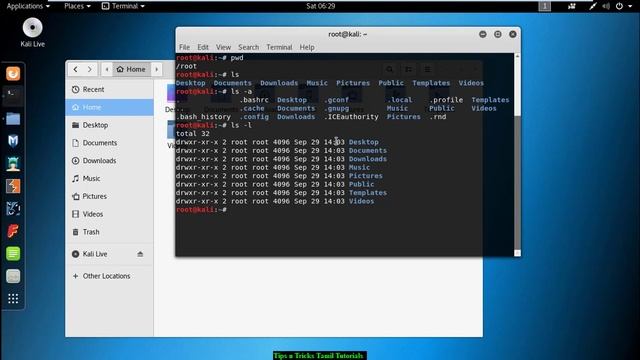Click the workspace indicator 1 in the top bar
The image size is (640, 360).
click(544, 6)
